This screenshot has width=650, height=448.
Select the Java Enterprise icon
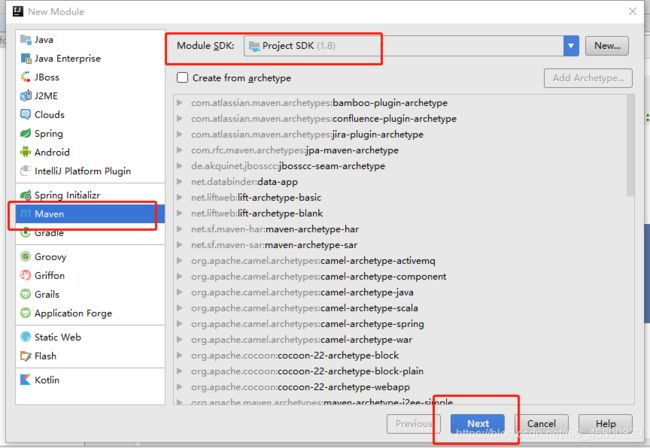pyautogui.click(x=26, y=58)
